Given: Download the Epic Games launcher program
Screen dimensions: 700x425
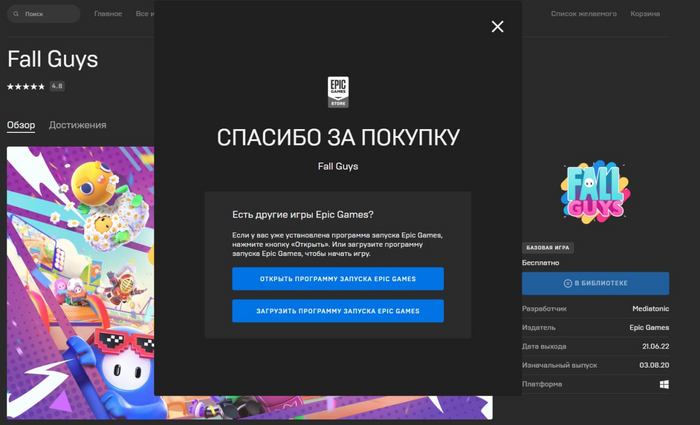Looking at the screenshot, I should click(x=338, y=311).
